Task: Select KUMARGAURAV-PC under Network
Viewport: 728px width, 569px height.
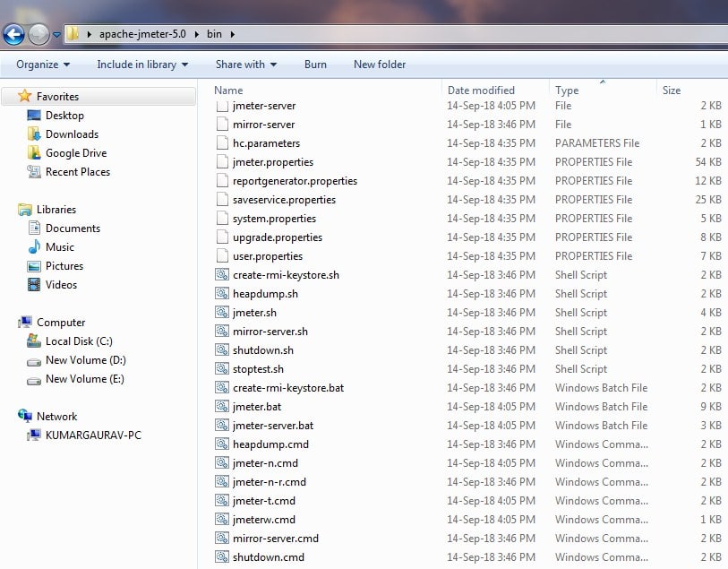Action: point(93,435)
